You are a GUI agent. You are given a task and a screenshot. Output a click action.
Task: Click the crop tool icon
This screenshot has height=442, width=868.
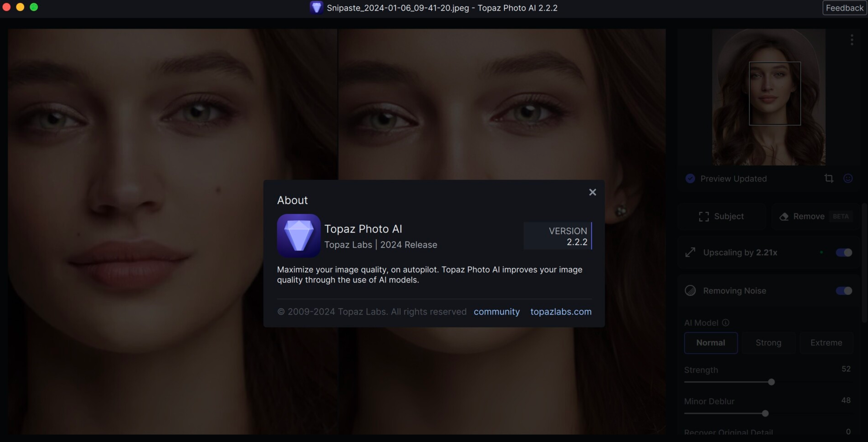click(x=829, y=178)
